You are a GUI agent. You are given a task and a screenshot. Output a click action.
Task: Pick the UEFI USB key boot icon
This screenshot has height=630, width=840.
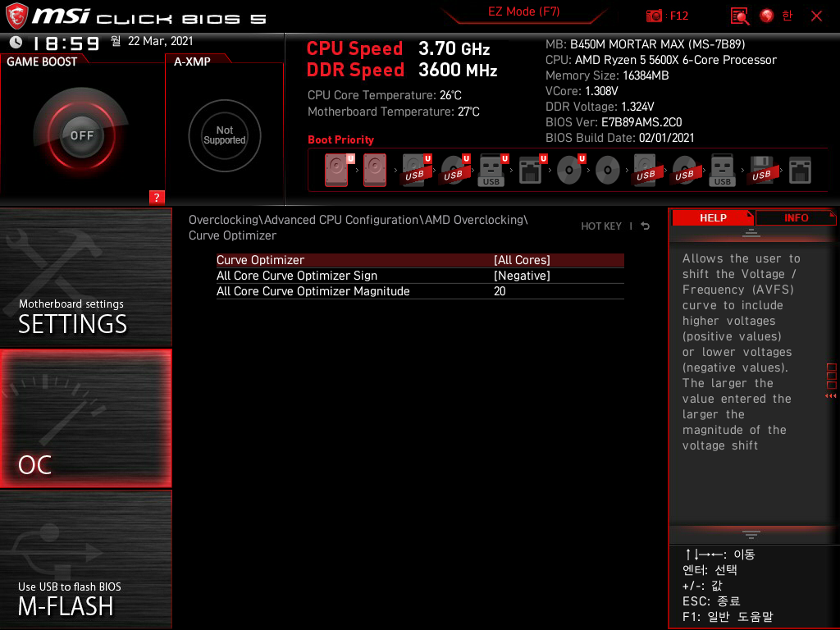(x=491, y=170)
